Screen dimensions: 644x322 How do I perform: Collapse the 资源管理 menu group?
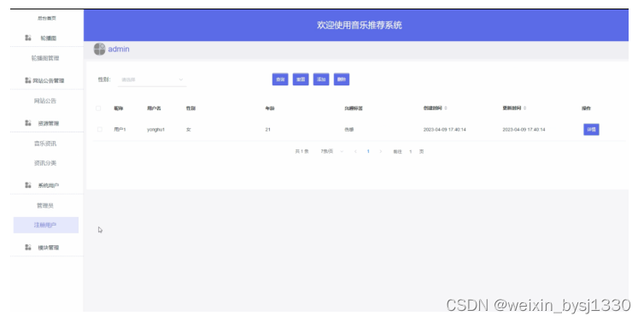[46, 123]
